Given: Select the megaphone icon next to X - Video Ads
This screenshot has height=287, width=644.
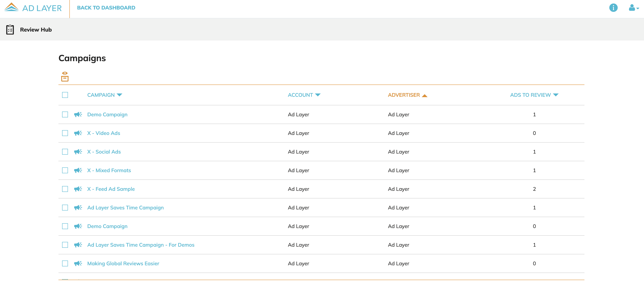Looking at the screenshot, I should point(78,133).
